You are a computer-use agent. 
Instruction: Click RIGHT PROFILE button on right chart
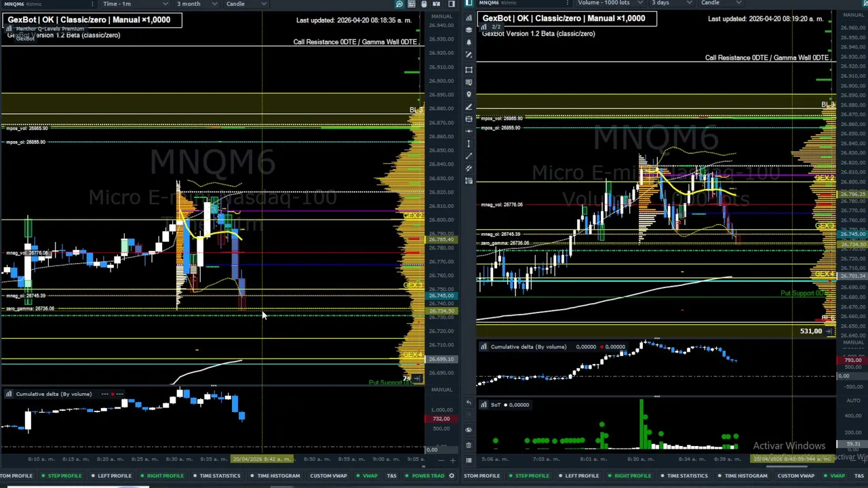pos(629,476)
